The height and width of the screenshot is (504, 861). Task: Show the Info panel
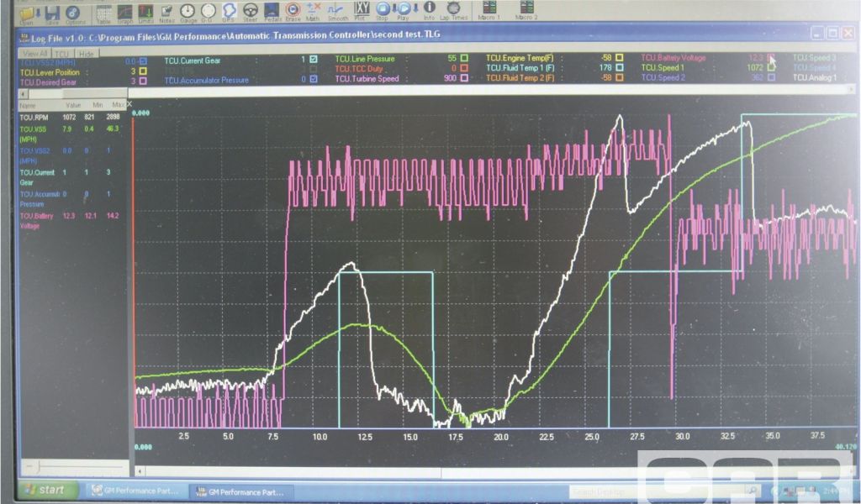[429, 11]
